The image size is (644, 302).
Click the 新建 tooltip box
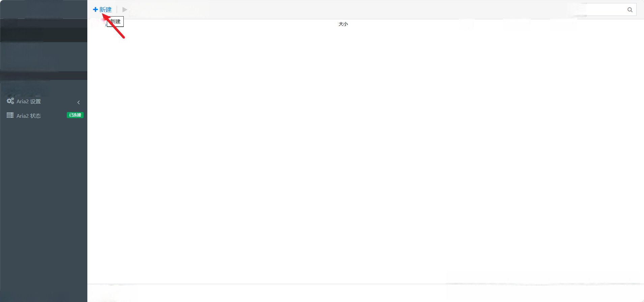coord(115,22)
